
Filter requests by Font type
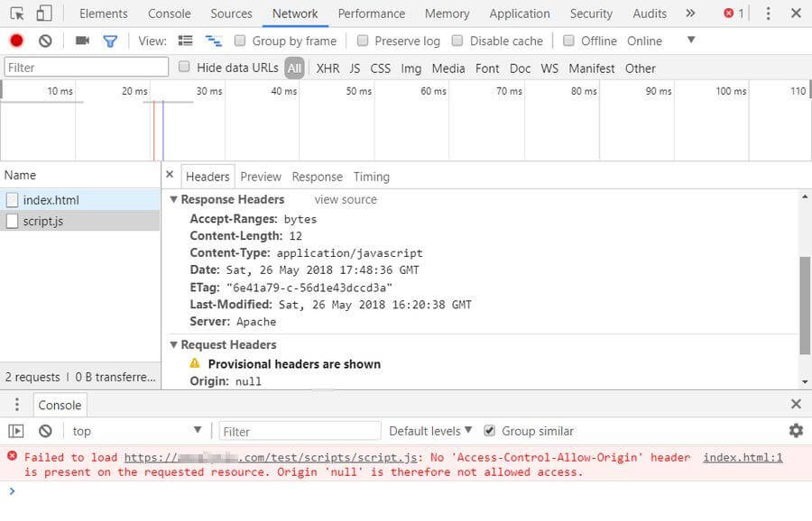pos(487,69)
